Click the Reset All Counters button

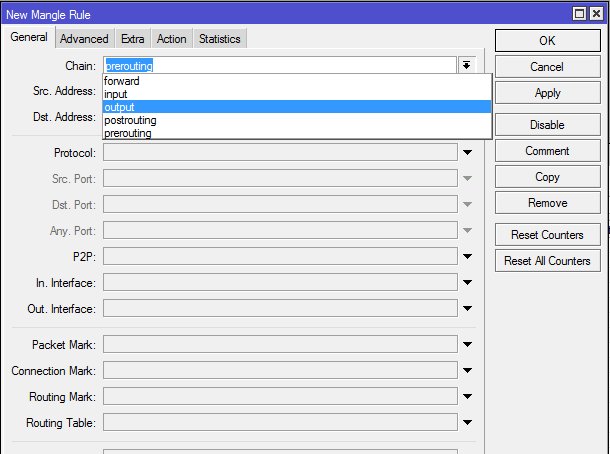[547, 261]
